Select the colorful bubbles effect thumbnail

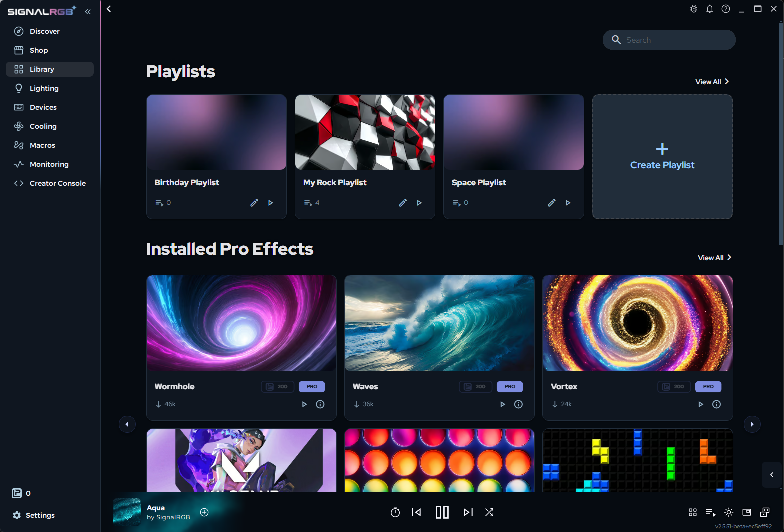pyautogui.click(x=439, y=460)
